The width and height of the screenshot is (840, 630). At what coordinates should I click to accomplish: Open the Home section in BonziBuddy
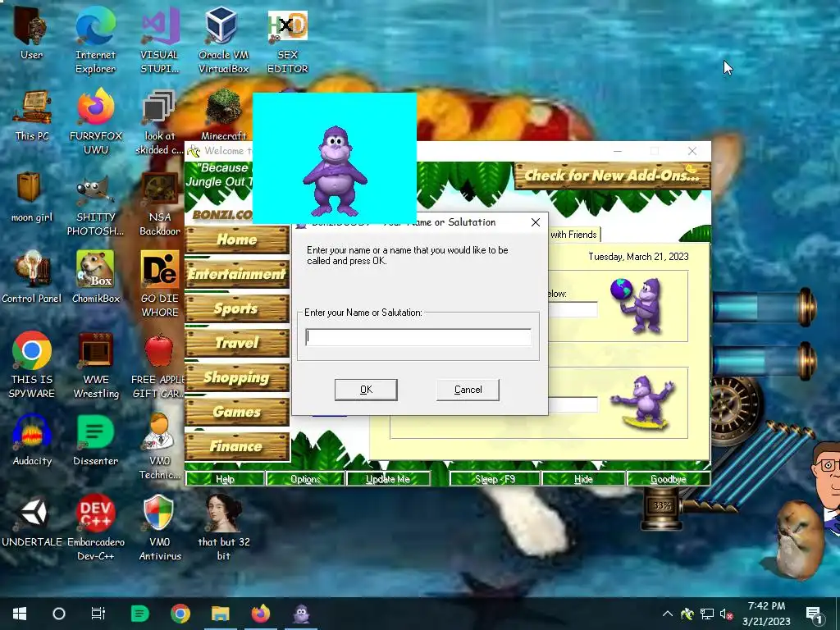coord(237,240)
